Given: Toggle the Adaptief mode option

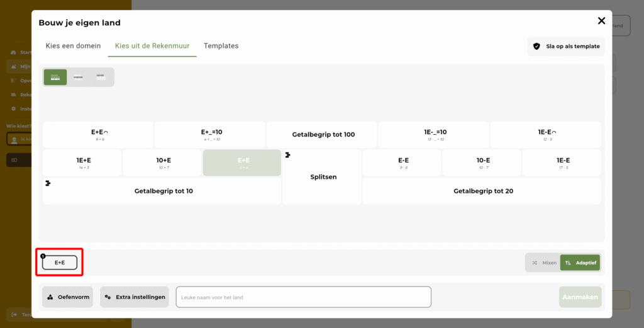Looking at the screenshot, I should point(580,263).
